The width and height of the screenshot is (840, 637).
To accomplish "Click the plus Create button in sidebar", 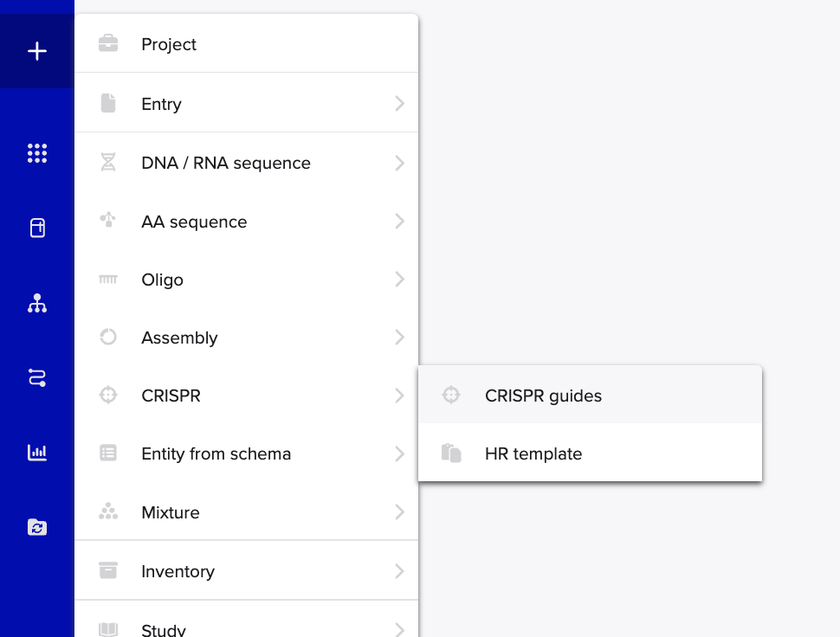I will tap(37, 51).
